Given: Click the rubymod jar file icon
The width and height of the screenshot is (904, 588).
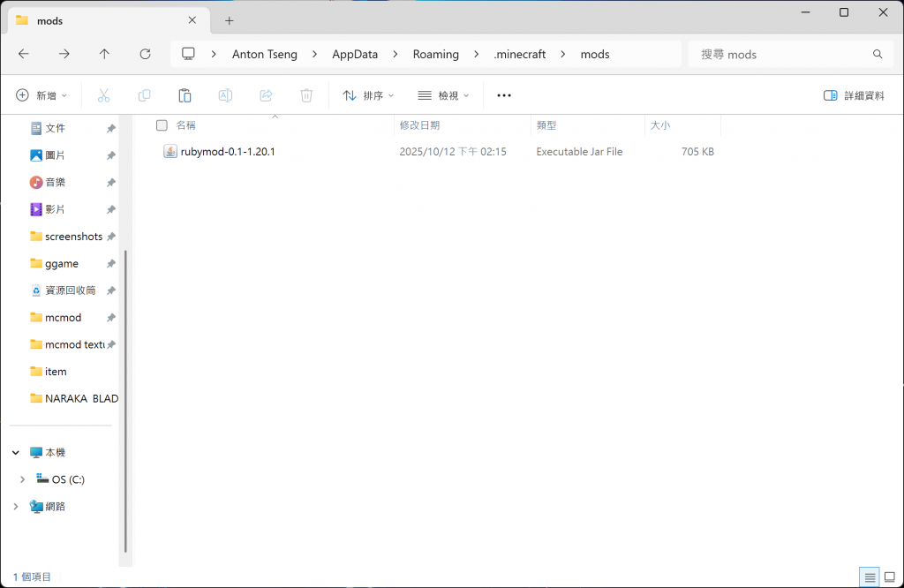Looking at the screenshot, I should click(x=170, y=152).
